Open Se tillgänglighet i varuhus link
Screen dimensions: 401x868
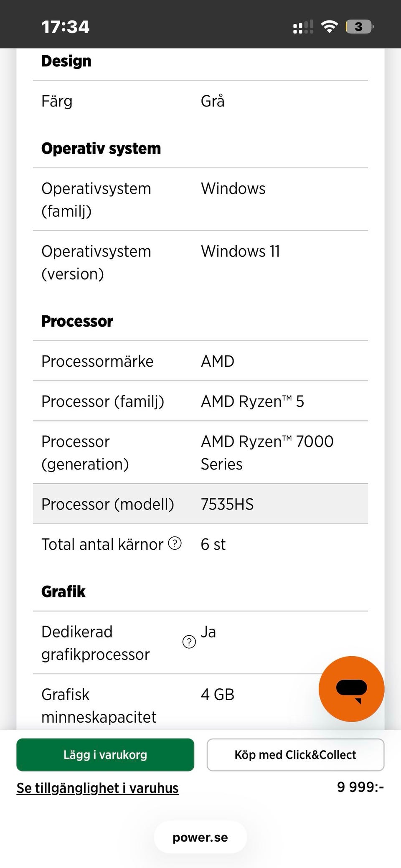(97, 788)
